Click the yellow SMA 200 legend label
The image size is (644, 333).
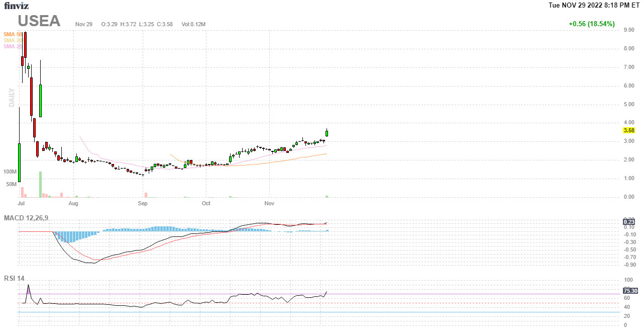pos(13,40)
